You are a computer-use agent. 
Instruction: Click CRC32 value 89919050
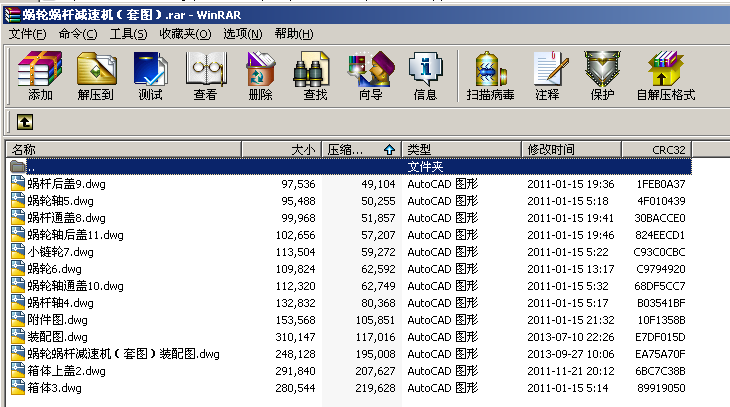(661, 388)
